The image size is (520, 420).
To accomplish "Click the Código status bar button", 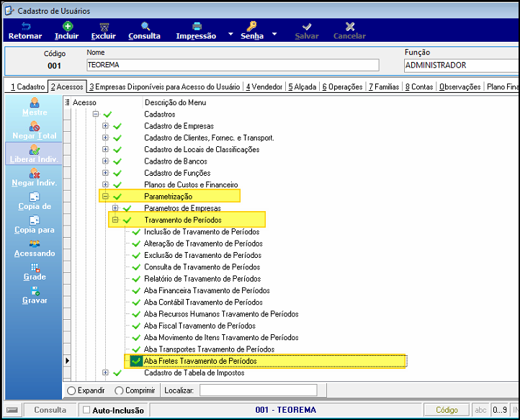I will pyautogui.click(x=447, y=410).
